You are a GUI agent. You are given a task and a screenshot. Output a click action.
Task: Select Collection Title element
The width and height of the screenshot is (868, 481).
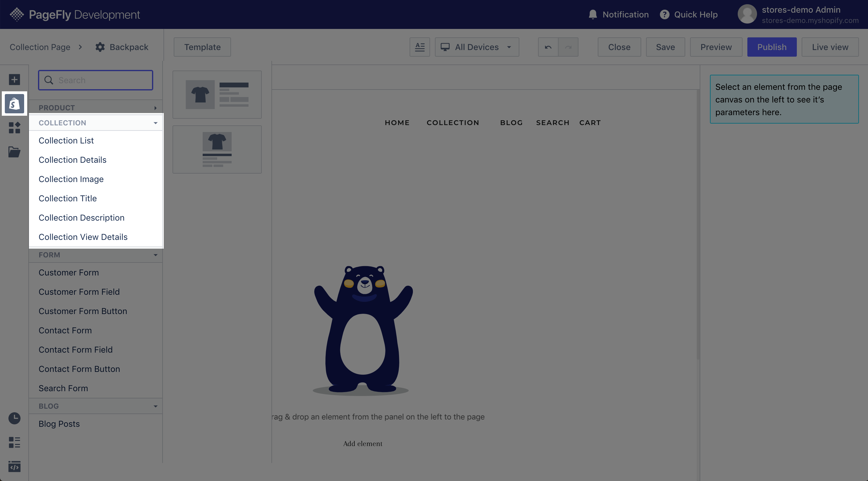click(68, 198)
